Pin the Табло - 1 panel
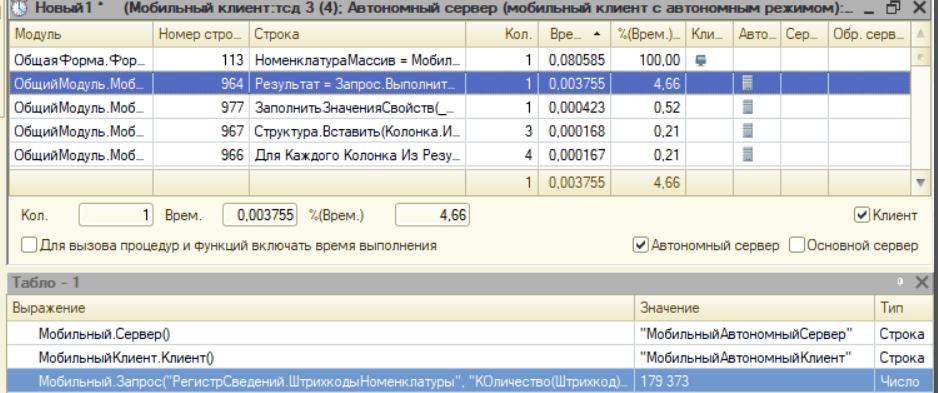 tap(899, 282)
